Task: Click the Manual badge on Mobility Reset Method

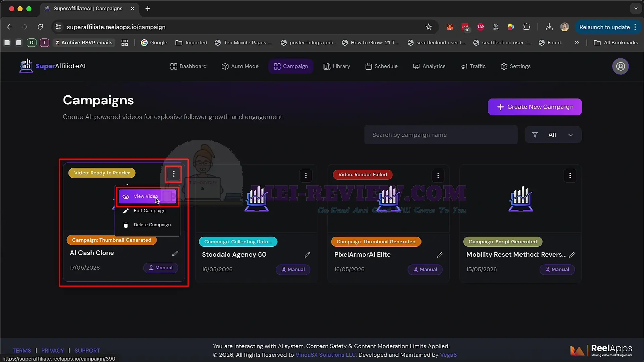Action: (557, 269)
